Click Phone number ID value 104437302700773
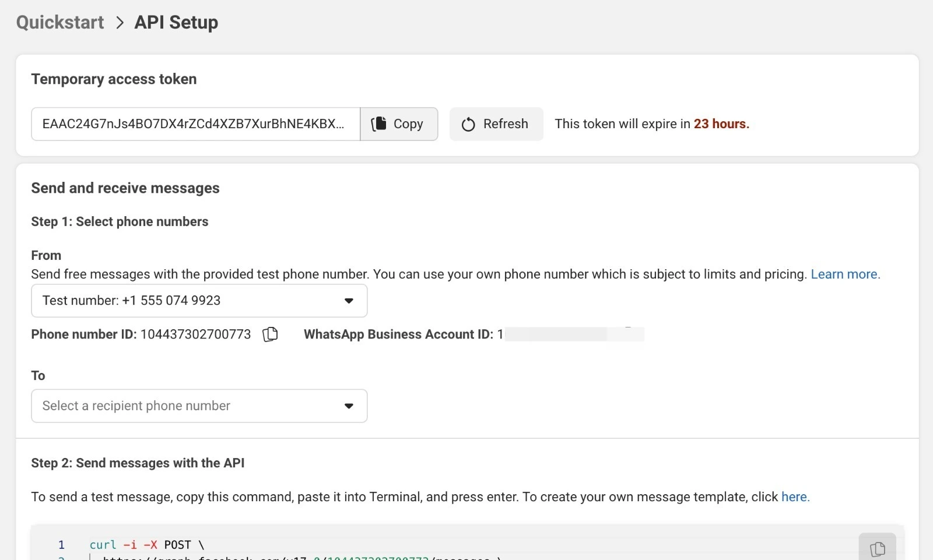 [196, 334]
